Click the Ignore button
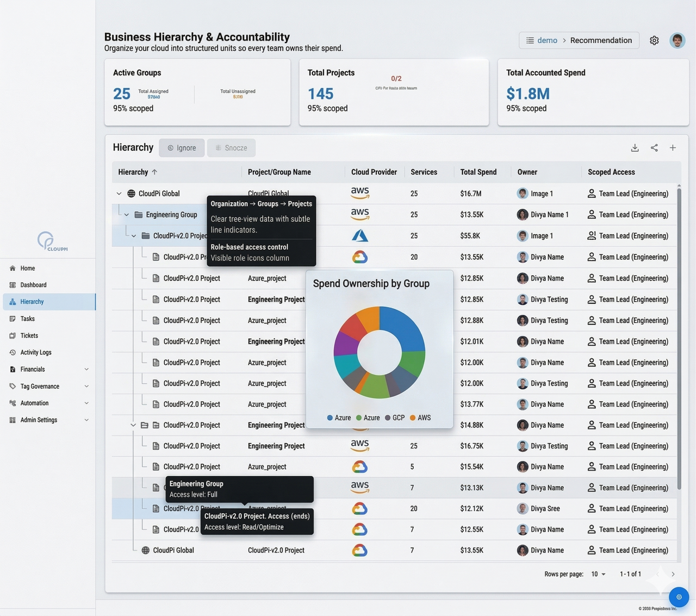Image resolution: width=696 pixels, height=616 pixels. tap(182, 148)
